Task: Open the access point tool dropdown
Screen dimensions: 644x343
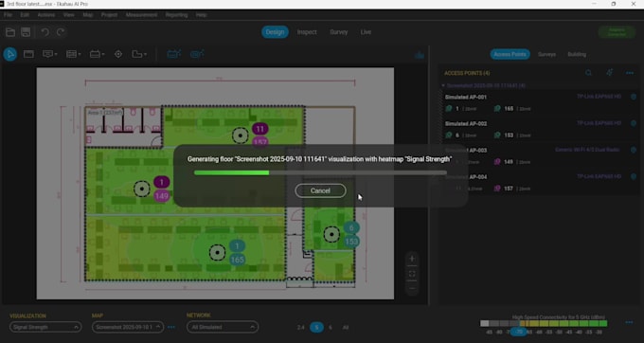Action: pyautogui.click(x=97, y=54)
